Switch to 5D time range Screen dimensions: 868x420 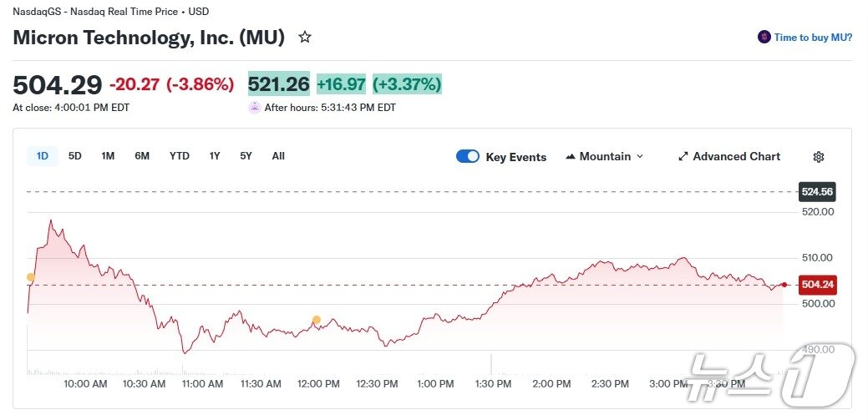coord(75,156)
